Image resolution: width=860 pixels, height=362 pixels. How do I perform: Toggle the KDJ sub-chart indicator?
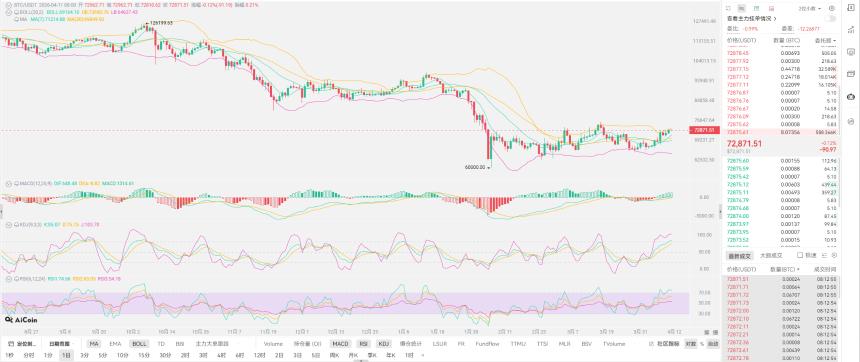pos(383,343)
